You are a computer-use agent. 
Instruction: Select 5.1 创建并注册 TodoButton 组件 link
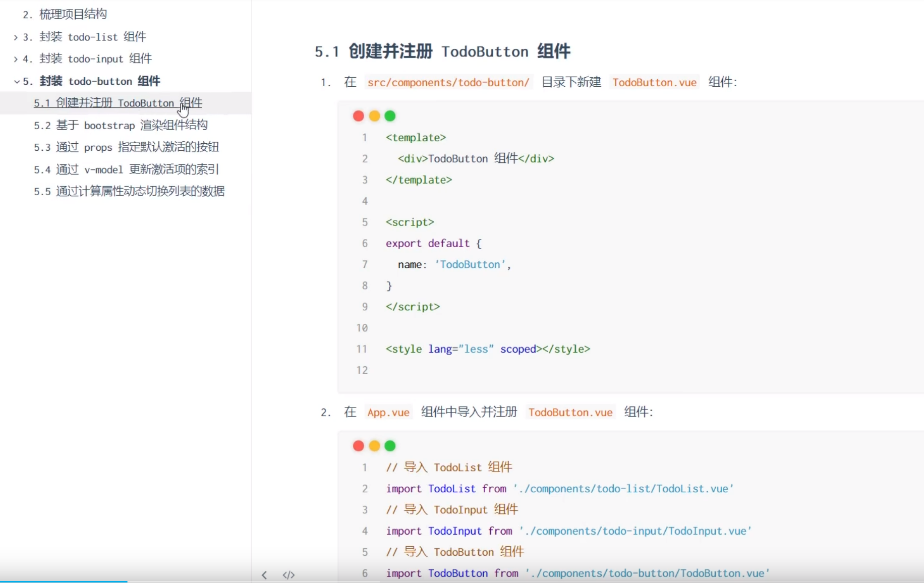tap(118, 103)
